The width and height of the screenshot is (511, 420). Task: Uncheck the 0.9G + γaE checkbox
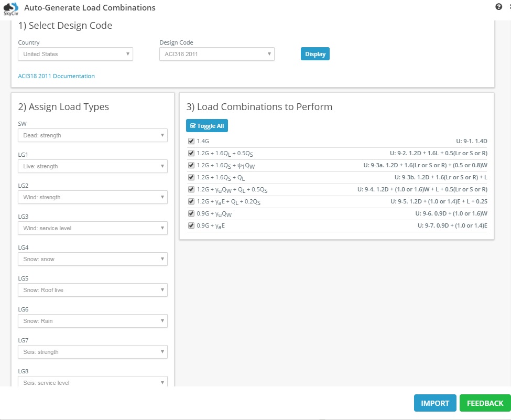tap(191, 225)
